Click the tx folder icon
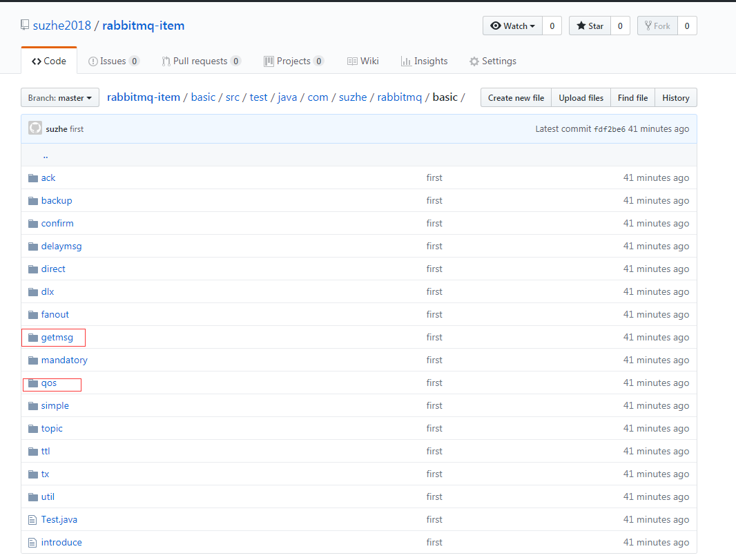This screenshot has width=736, height=560. [x=33, y=474]
